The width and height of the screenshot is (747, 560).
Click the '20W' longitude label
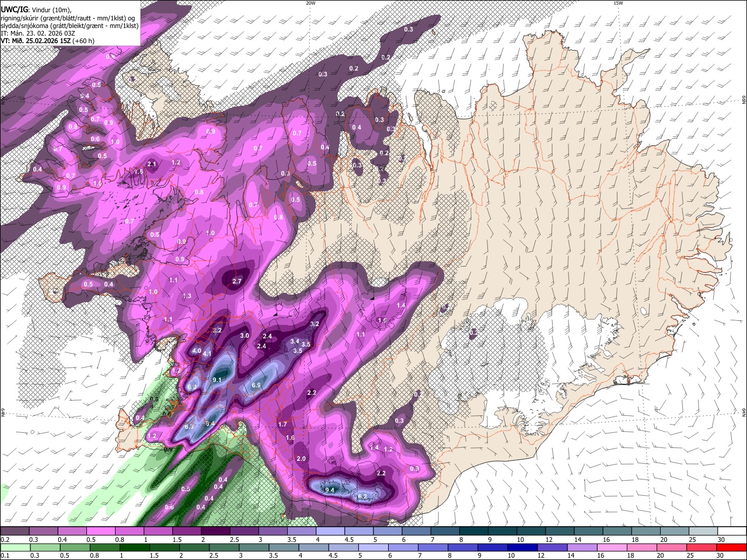[x=310, y=3]
